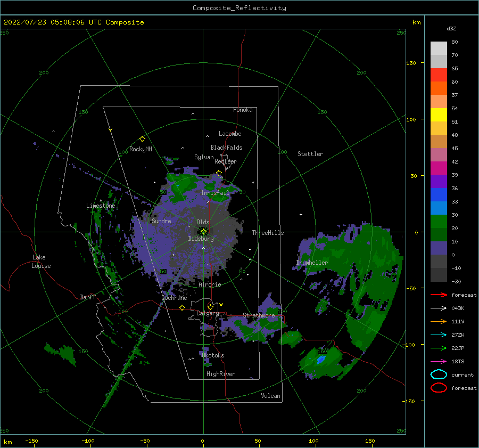Click the Limestone label

101,206
